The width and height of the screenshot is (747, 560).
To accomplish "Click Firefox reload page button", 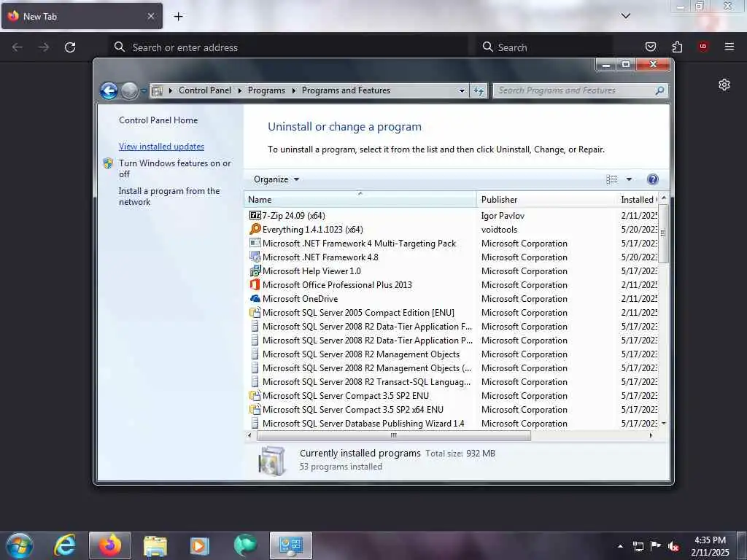I will 70,47.
